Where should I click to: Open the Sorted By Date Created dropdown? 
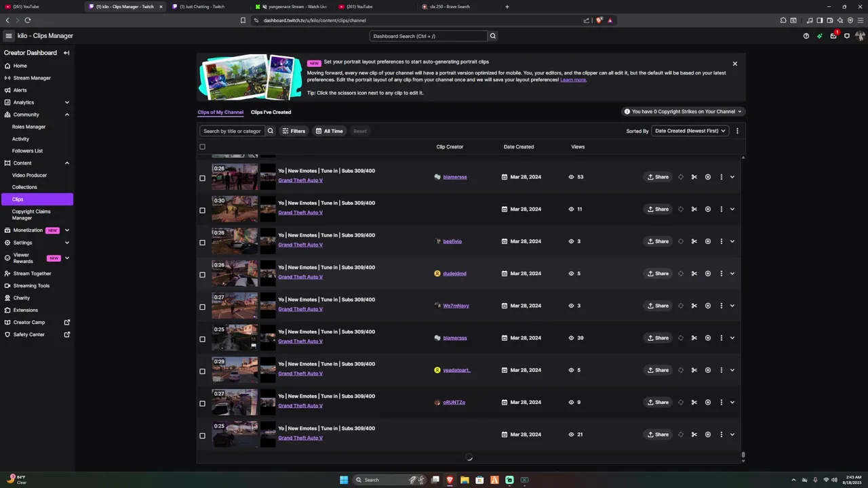pos(690,131)
